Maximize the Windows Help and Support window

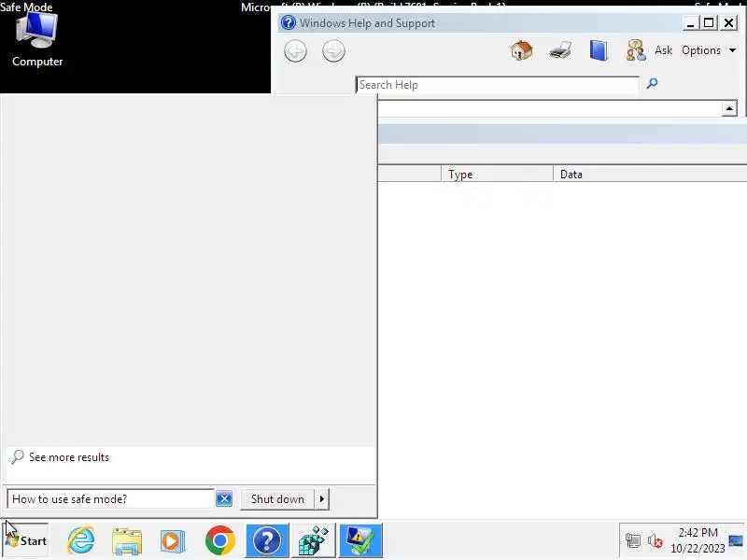tap(709, 22)
